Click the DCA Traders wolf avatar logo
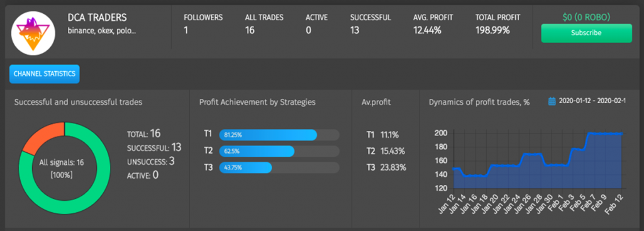This screenshot has height=231, width=644. coord(33,33)
